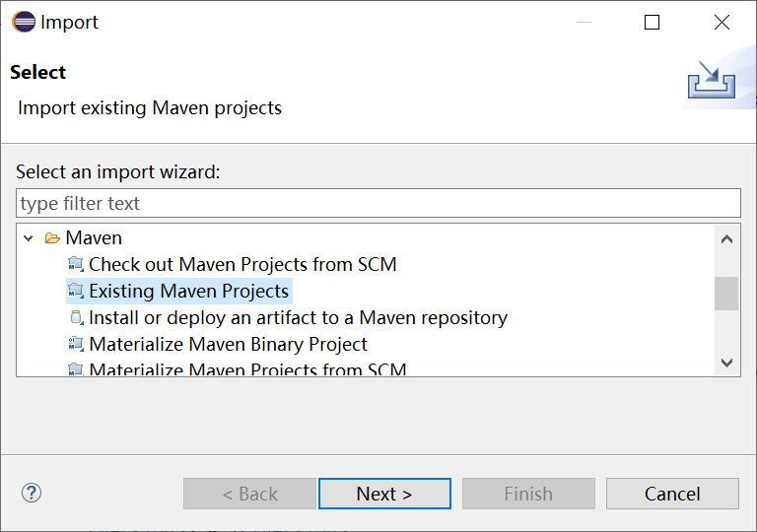Focus the type filter text field
Screen dimensions: 757x532
378,204
